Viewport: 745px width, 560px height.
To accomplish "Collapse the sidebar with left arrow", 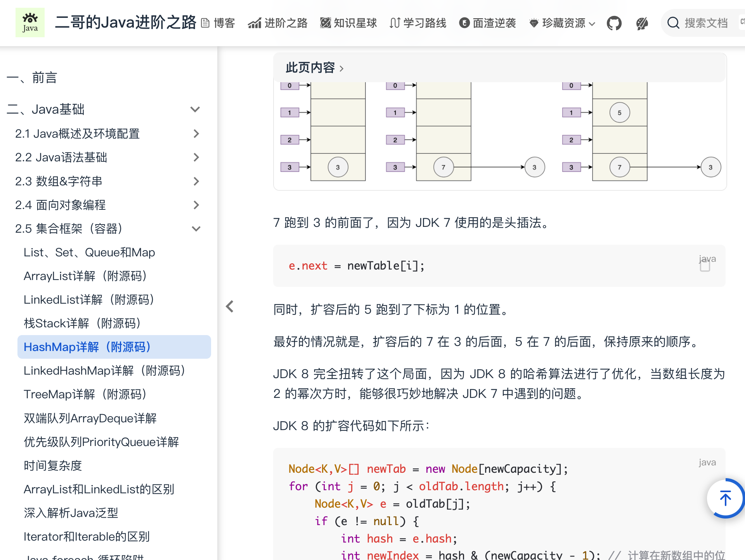I will [x=229, y=306].
